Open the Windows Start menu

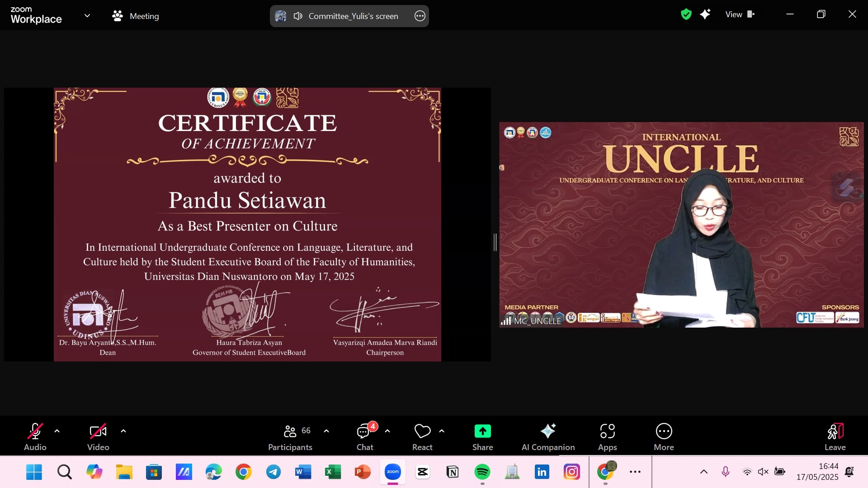pos(34,472)
